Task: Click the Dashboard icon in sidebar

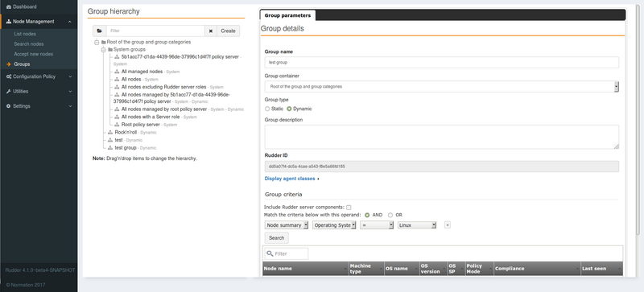Action: click(9, 7)
